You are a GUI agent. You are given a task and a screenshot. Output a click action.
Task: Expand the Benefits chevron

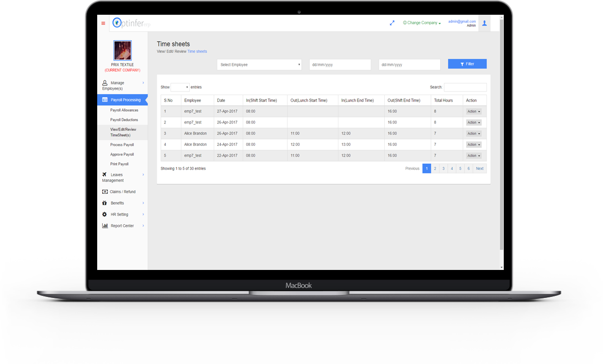click(143, 203)
